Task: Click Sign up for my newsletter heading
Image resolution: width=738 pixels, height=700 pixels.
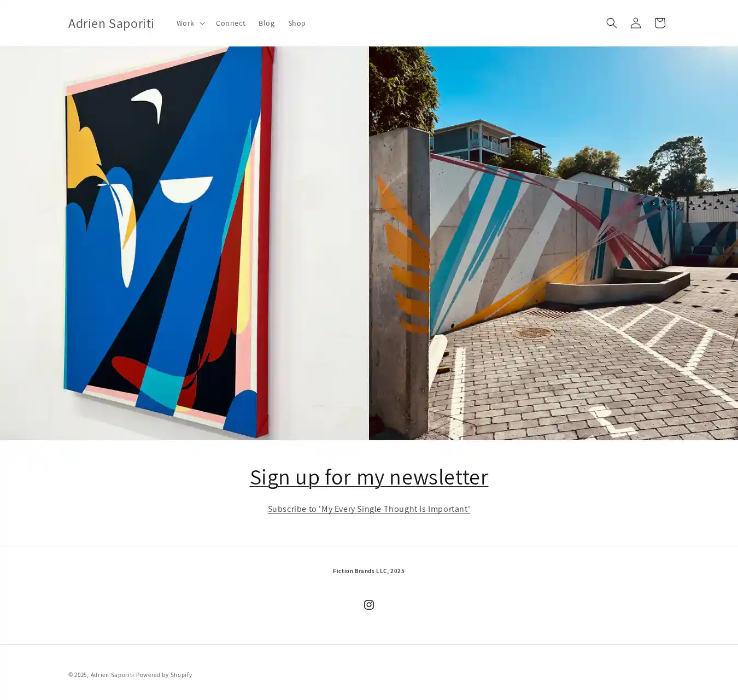Action: pyautogui.click(x=369, y=476)
